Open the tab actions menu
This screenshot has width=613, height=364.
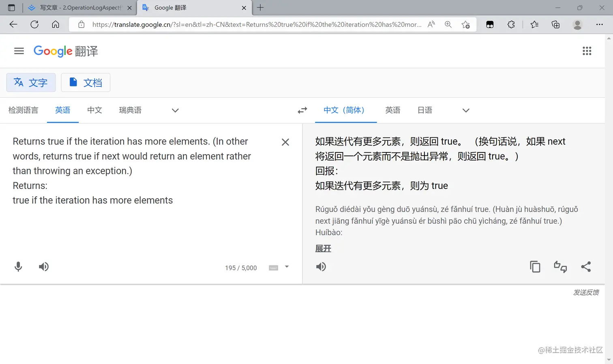[11, 8]
